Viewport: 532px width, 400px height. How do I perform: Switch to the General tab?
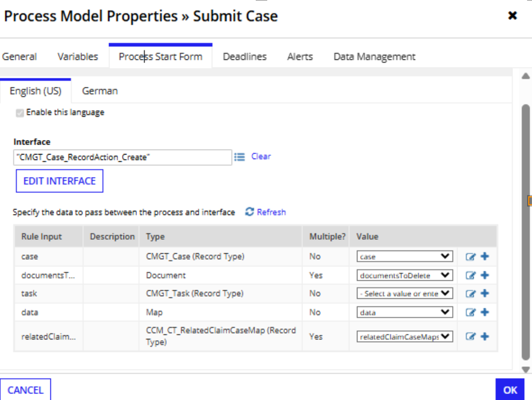[x=19, y=57]
